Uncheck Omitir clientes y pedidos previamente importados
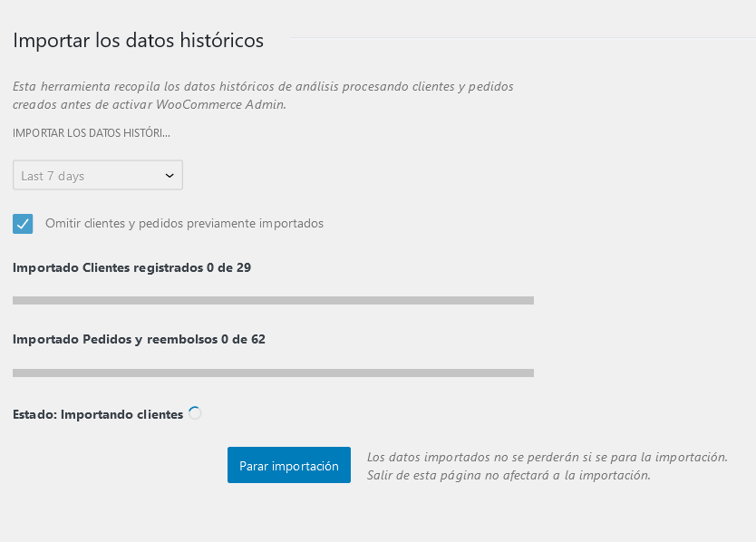 pyautogui.click(x=23, y=224)
